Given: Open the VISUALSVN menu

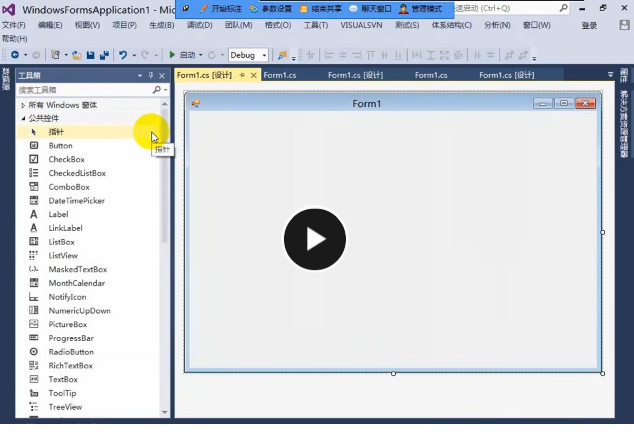Looking at the screenshot, I should click(361, 25).
